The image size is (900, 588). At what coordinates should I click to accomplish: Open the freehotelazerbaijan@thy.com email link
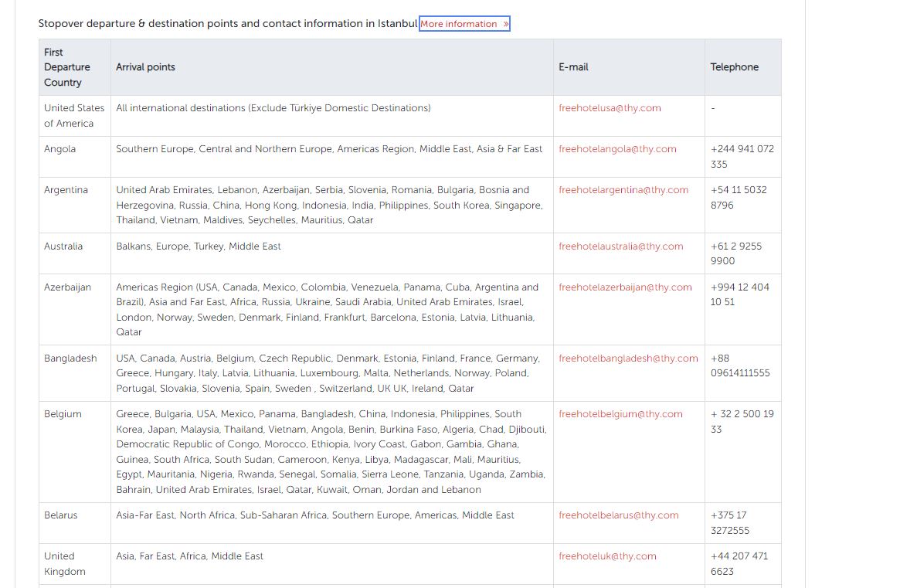coord(625,287)
